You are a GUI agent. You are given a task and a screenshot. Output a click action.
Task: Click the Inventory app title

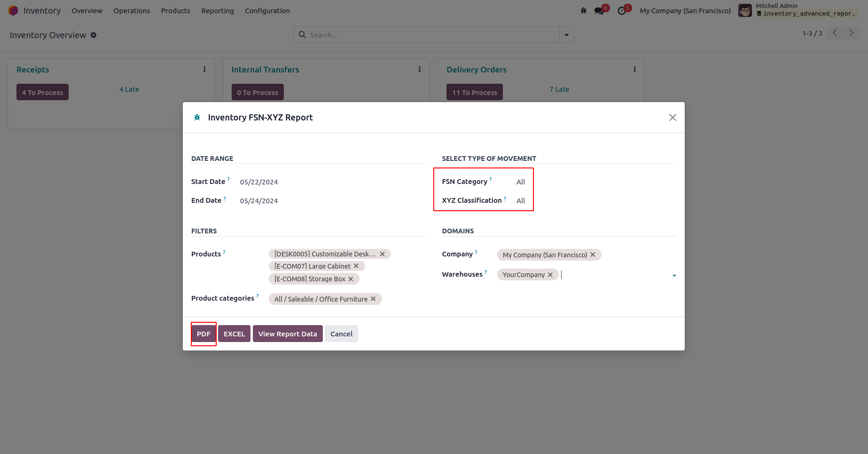(42, 11)
